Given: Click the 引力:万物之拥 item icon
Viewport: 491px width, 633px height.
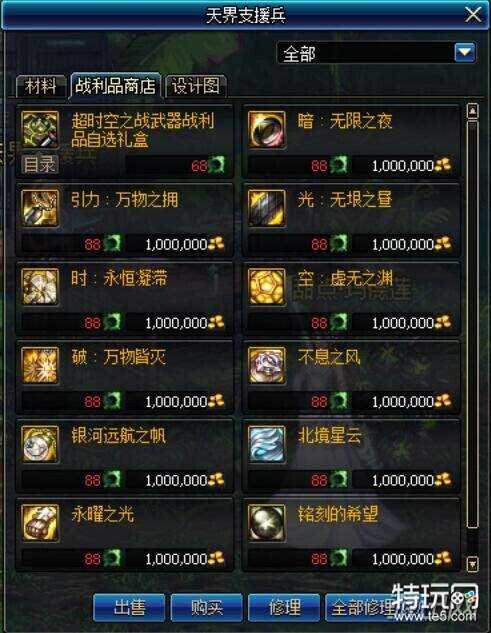Looking at the screenshot, I should pos(40,208).
